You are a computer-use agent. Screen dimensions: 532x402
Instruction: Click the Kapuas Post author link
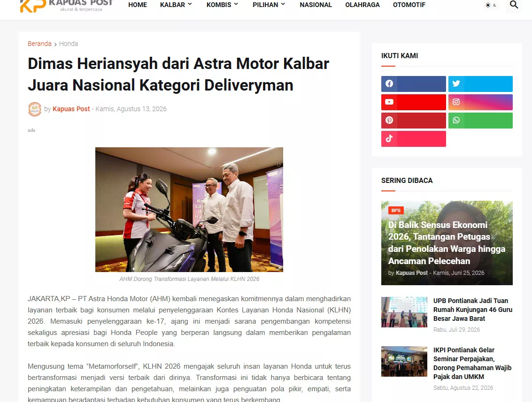[x=71, y=109]
